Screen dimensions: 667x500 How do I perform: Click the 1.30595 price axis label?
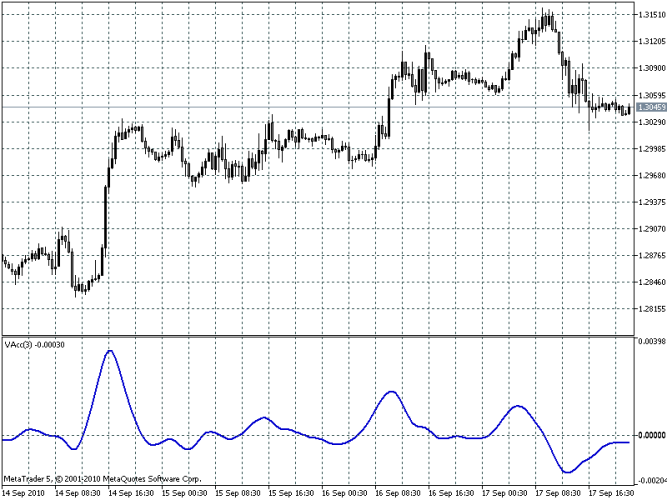652,95
